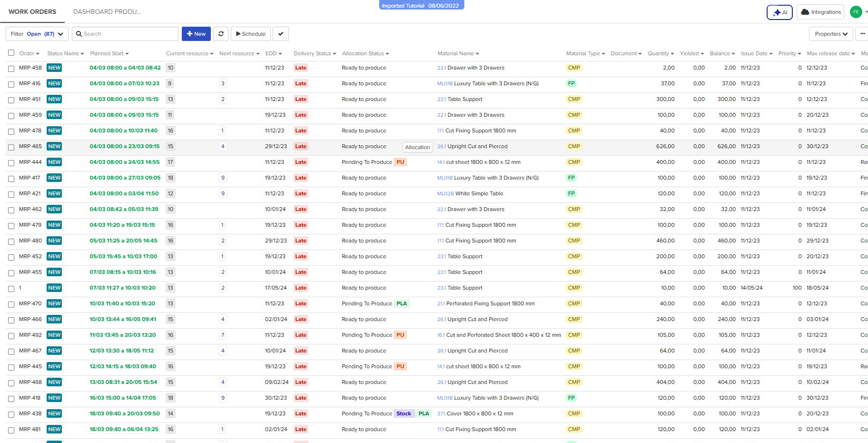Select the WORK ORDERS tab

(32, 11)
